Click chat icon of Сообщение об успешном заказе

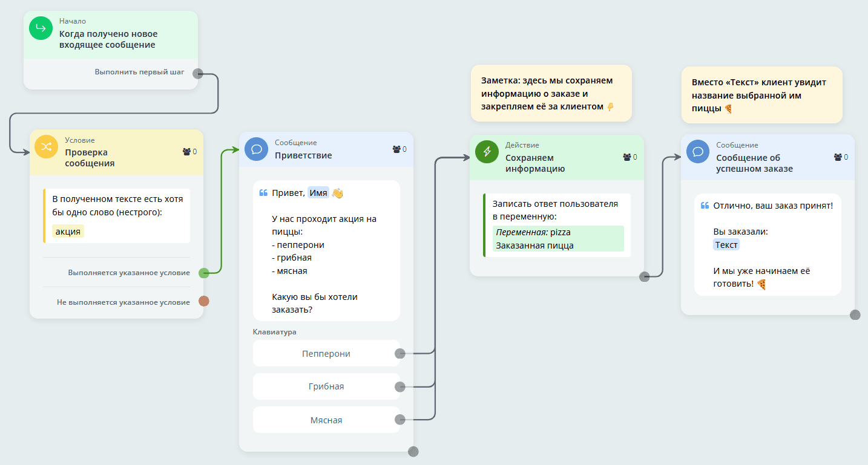(697, 152)
